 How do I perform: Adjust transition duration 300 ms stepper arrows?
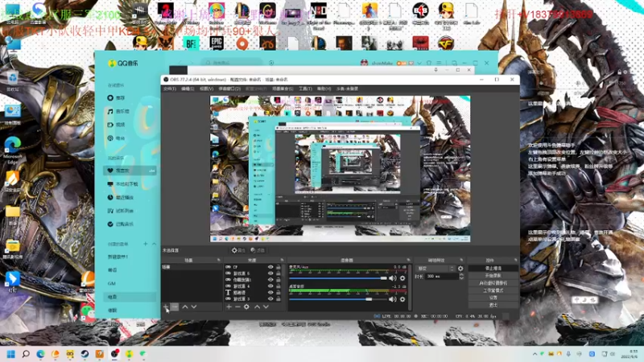click(x=461, y=277)
